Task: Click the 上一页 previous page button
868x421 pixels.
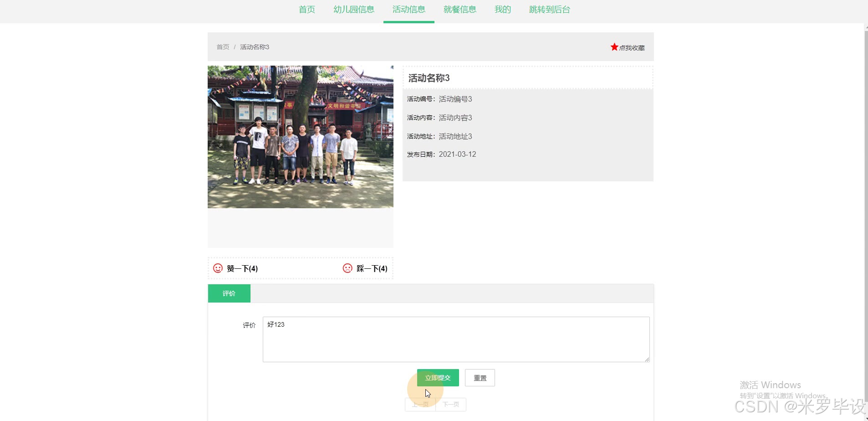Action: pyautogui.click(x=420, y=404)
